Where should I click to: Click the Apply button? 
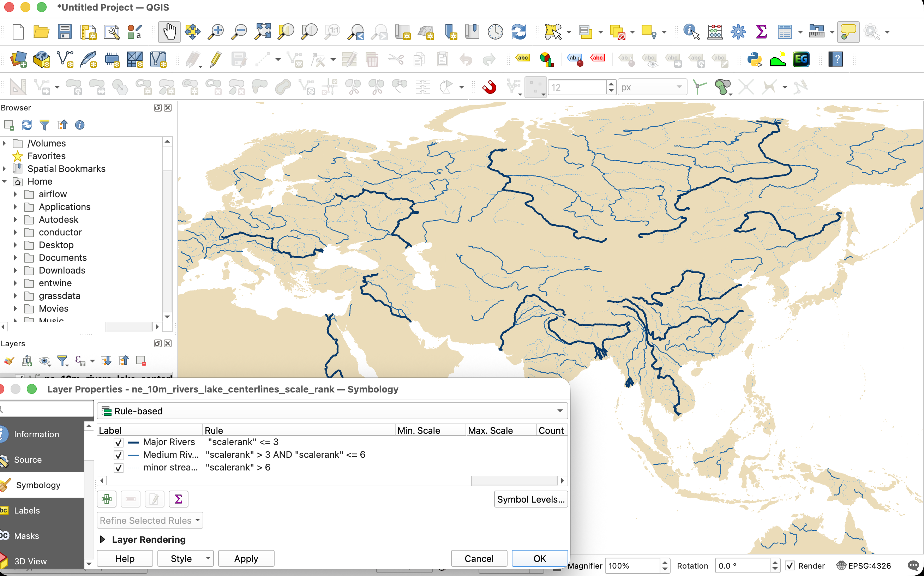(246, 558)
